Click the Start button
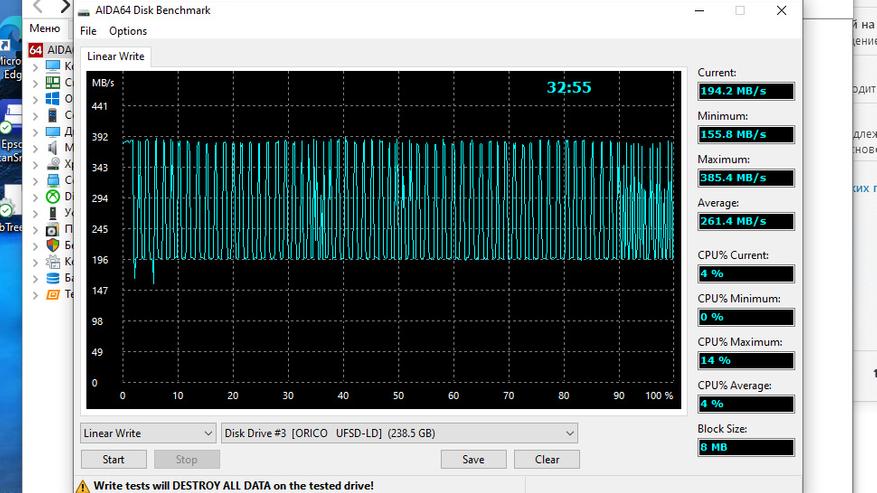The height and width of the screenshot is (493, 877). pyautogui.click(x=114, y=459)
